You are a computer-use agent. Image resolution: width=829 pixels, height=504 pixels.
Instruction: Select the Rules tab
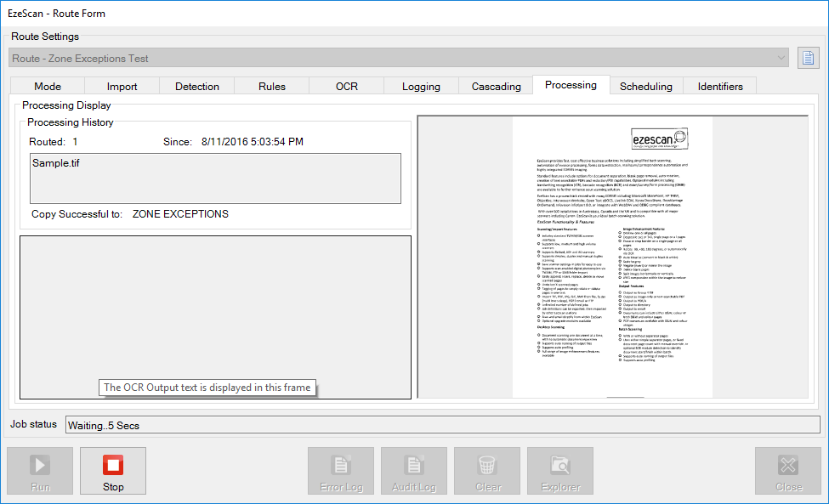click(x=272, y=86)
